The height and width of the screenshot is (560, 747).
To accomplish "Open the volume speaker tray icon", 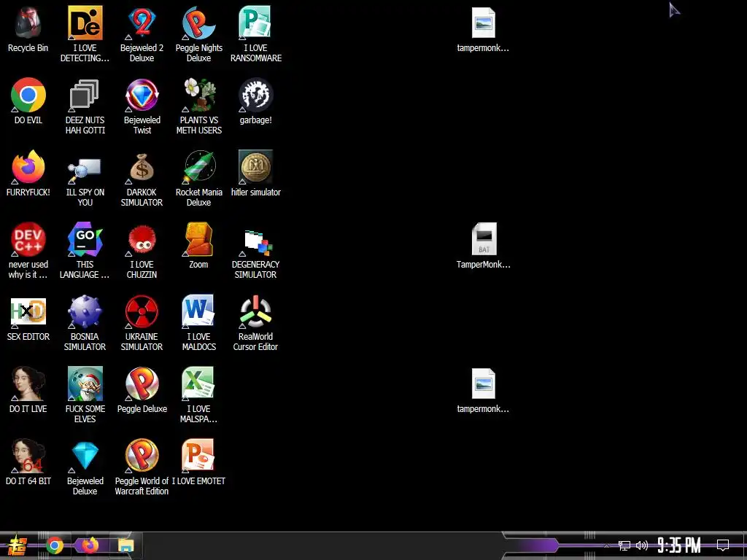I will click(642, 545).
